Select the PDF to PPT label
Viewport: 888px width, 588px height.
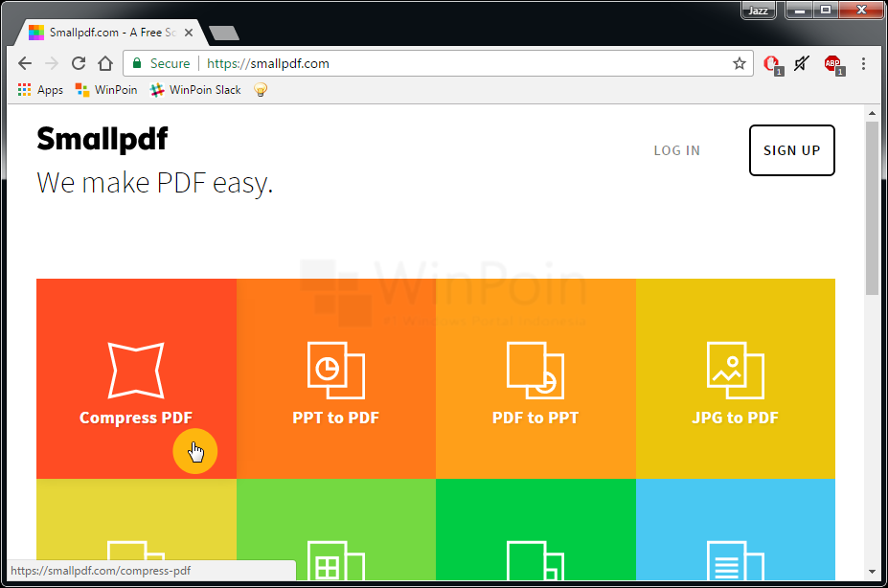[x=535, y=418]
